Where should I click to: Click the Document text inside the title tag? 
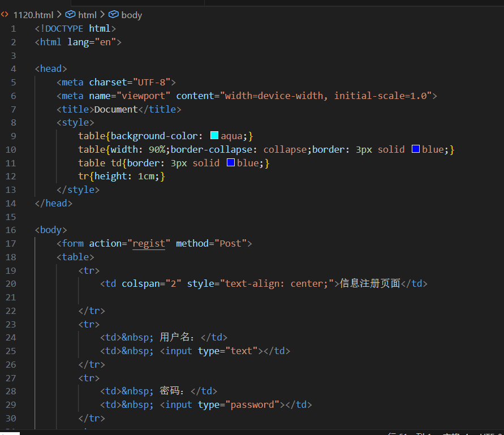tap(115, 109)
